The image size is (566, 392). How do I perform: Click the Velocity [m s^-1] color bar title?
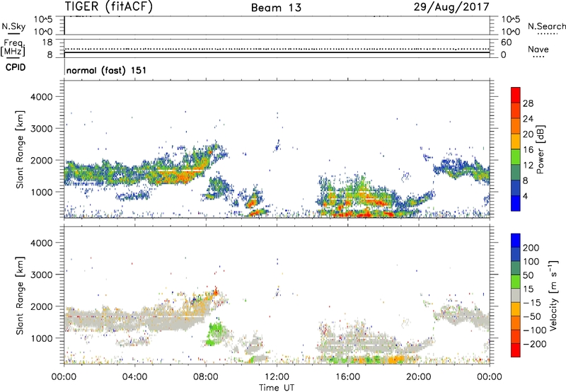[x=553, y=295]
